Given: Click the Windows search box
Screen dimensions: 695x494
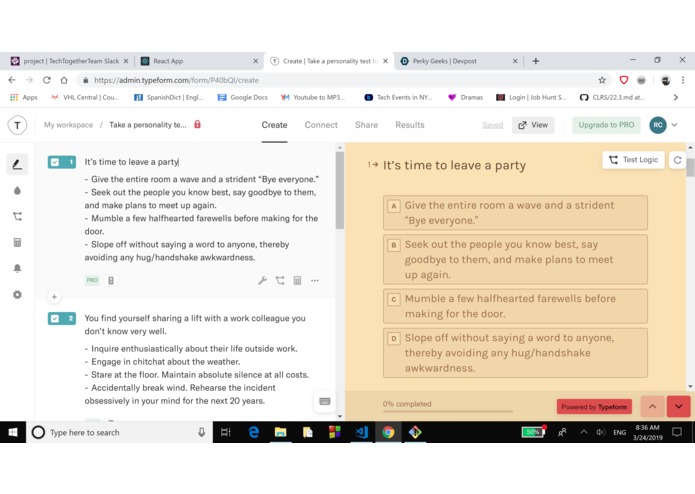Looking at the screenshot, I should click(x=120, y=432).
